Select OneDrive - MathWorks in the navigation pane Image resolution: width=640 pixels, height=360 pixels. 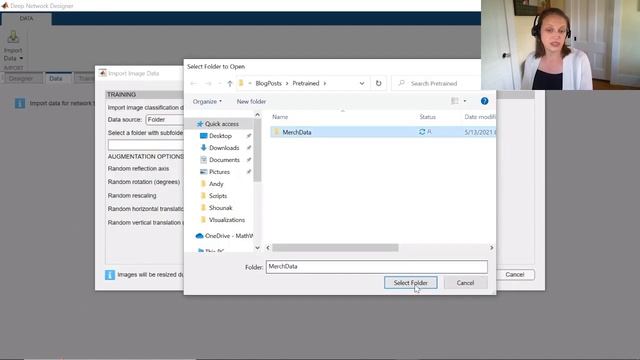point(224,236)
